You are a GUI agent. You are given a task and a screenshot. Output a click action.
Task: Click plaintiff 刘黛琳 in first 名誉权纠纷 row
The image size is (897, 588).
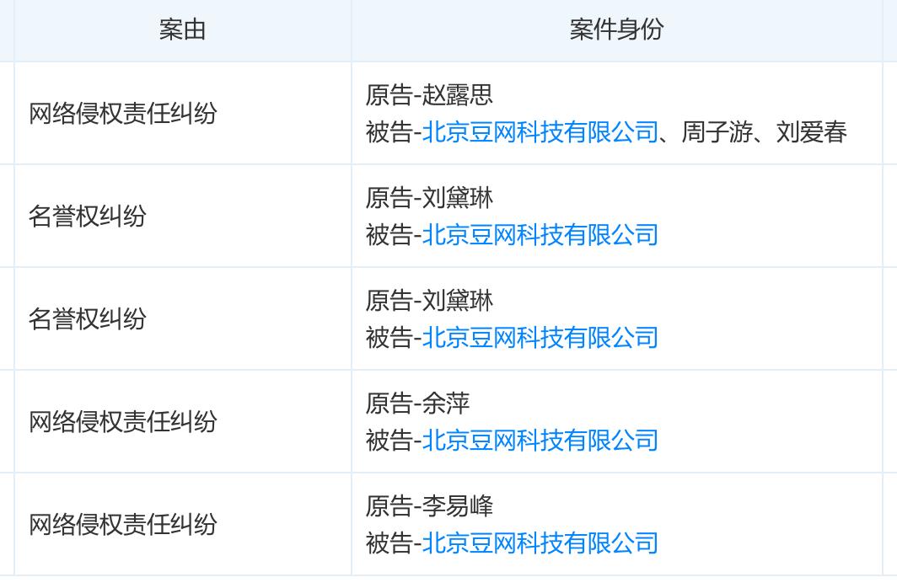[x=458, y=198]
